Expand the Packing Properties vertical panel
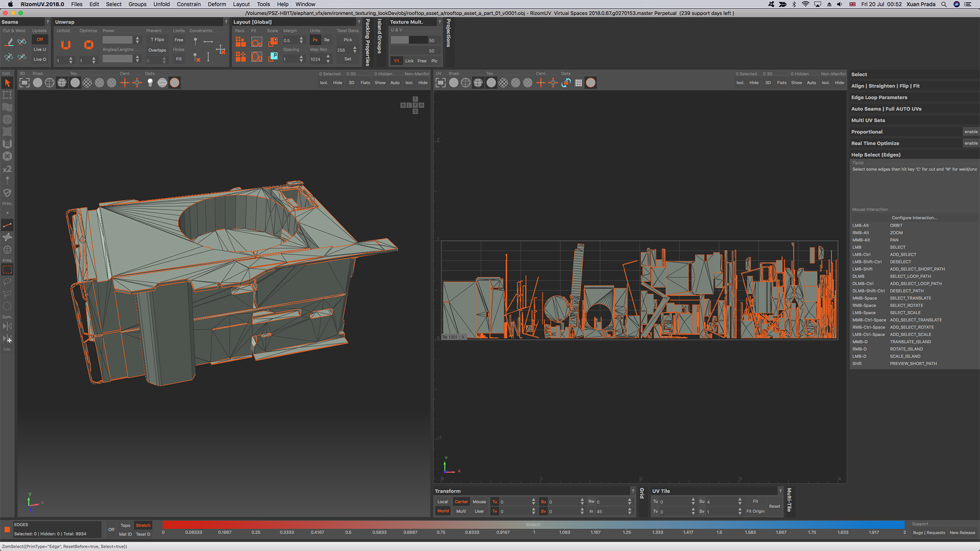This screenshot has height=551, width=980. pyautogui.click(x=367, y=42)
